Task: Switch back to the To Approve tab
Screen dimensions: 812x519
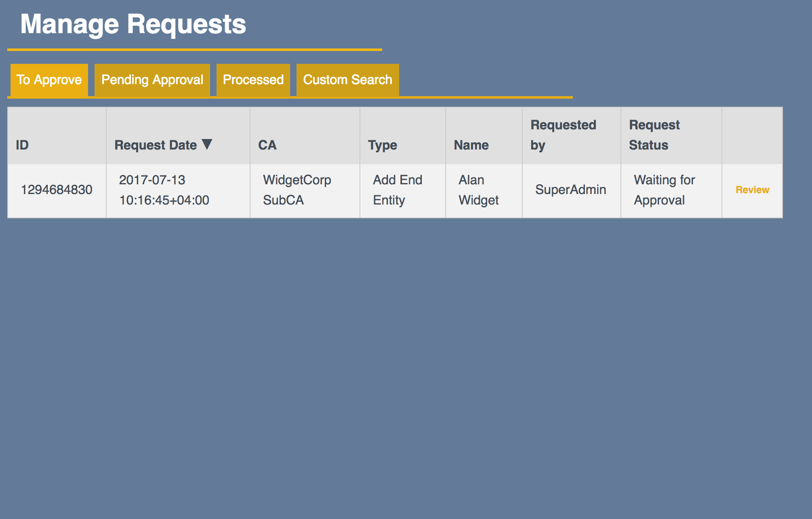Action: pyautogui.click(x=49, y=80)
